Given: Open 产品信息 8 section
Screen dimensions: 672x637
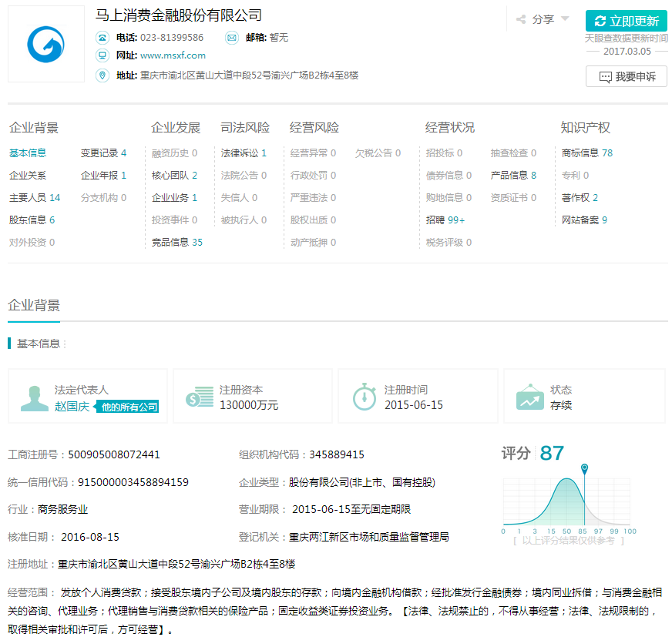Looking at the screenshot, I should coord(513,175).
